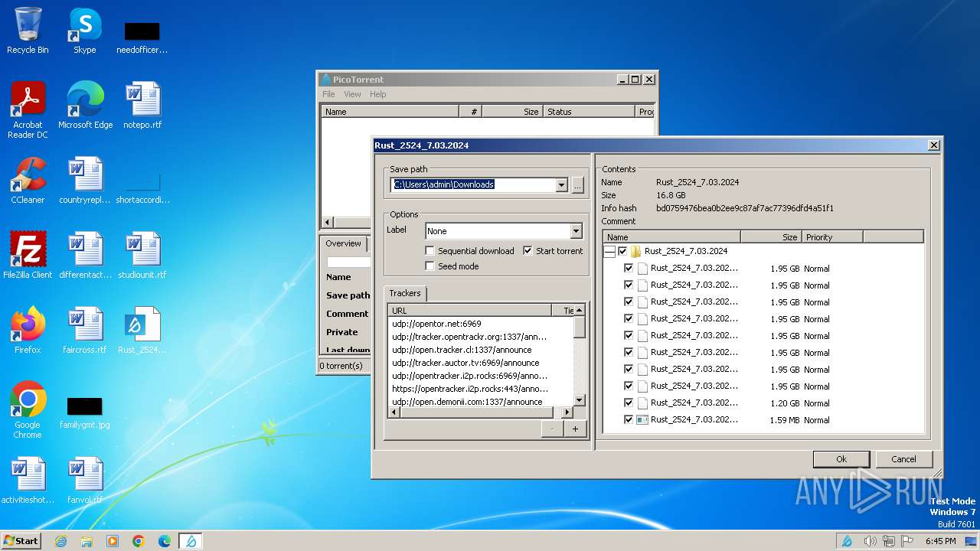Open fanvol.rtf desktop file
This screenshot has height=551, width=980.
pyautogui.click(x=84, y=480)
